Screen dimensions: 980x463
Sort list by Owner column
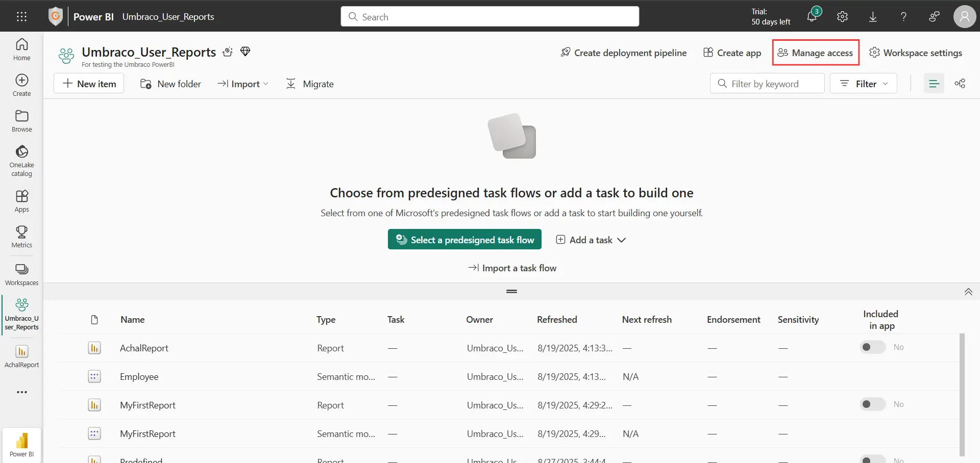coord(480,320)
